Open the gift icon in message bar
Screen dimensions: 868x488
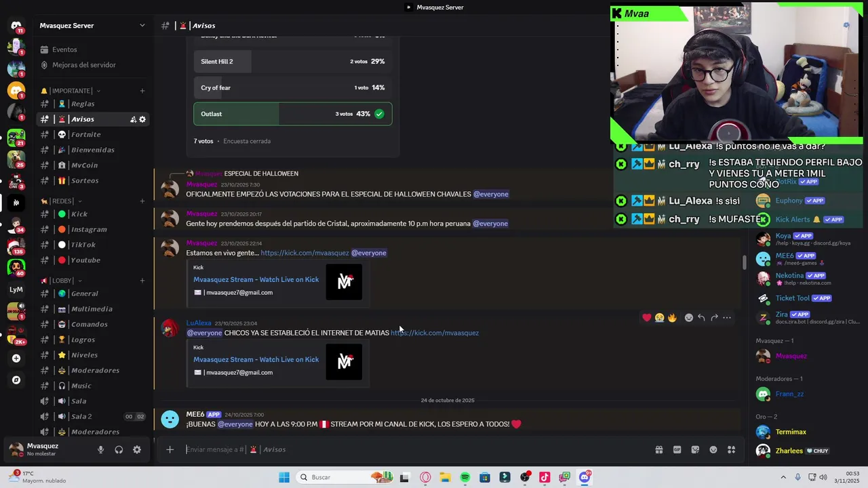tap(658, 449)
